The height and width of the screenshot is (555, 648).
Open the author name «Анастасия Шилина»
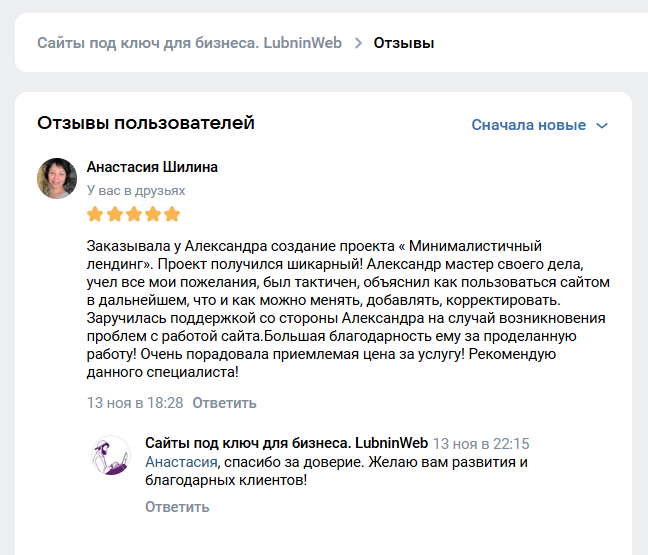152,167
